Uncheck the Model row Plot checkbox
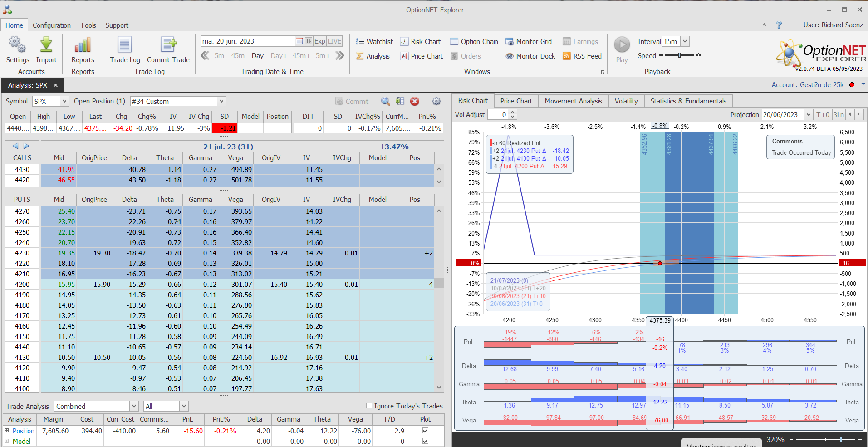This screenshot has width=868, height=447. coord(425,441)
